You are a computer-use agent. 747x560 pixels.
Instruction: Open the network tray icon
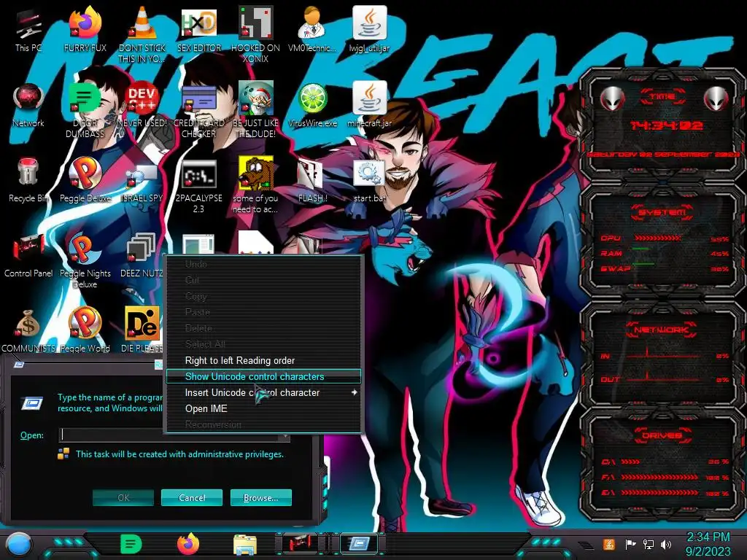point(648,544)
